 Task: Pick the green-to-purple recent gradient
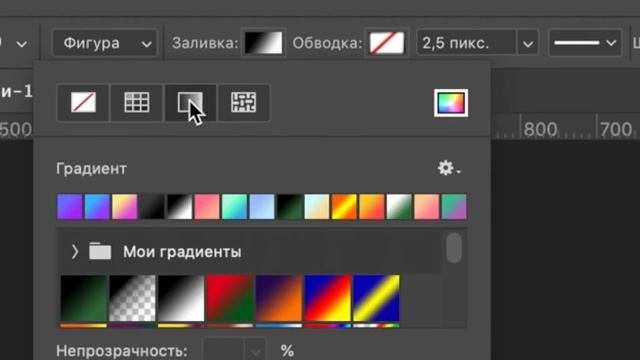coord(454,207)
